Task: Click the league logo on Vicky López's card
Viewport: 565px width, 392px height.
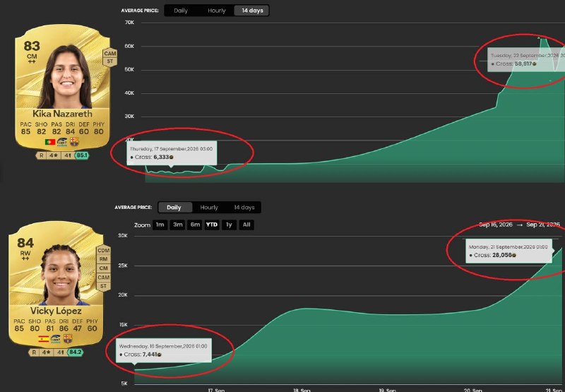Action: click(56, 339)
